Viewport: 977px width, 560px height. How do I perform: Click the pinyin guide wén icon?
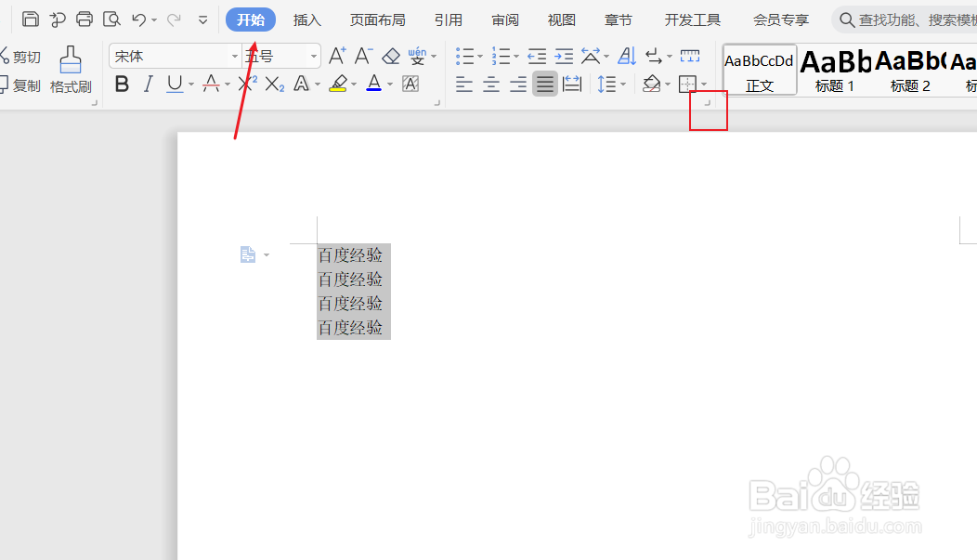(418, 56)
